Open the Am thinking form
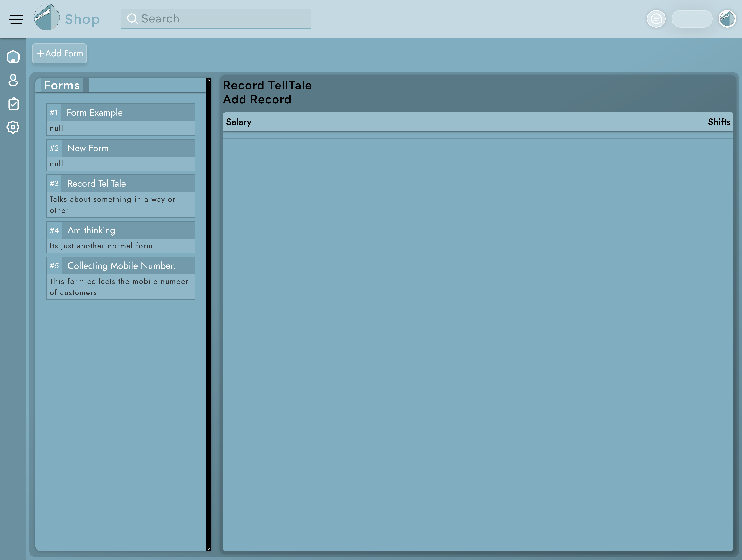 coord(121,230)
